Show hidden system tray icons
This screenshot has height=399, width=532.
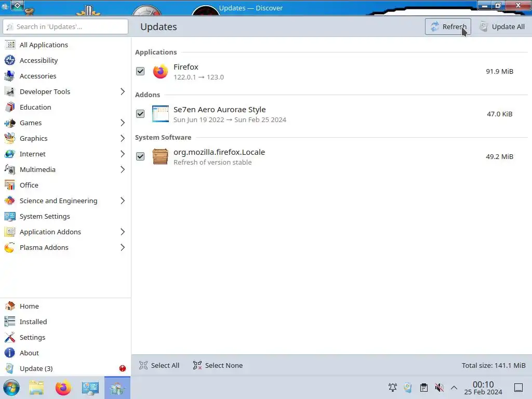[454, 388]
